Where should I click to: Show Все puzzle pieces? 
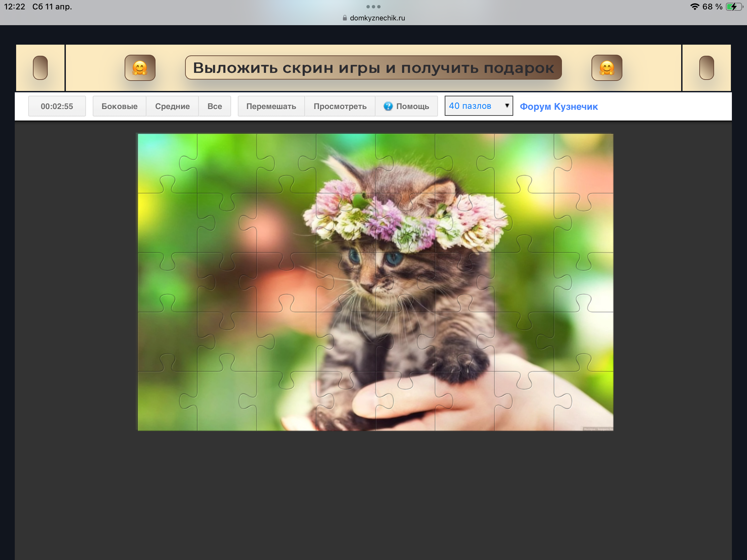pos(214,106)
